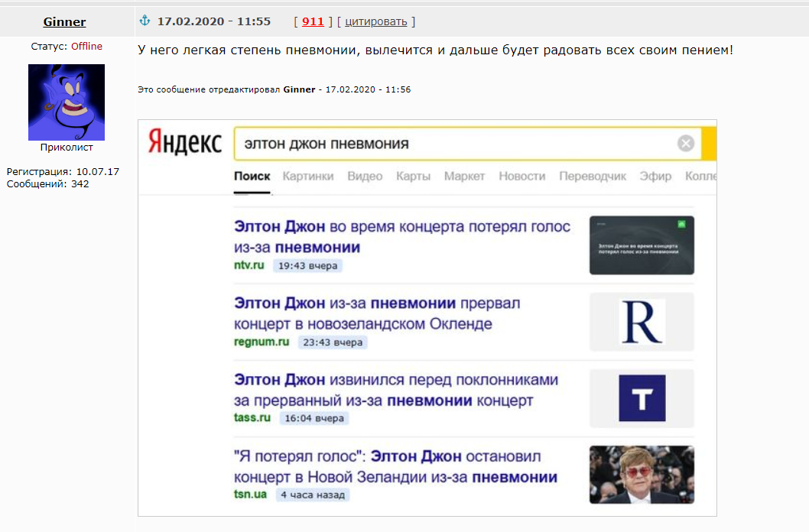Click the tass.ru source label

252,417
